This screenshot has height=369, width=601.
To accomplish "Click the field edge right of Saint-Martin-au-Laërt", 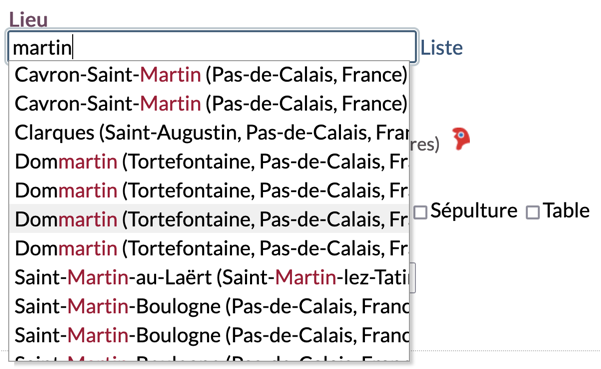I will point(413,278).
